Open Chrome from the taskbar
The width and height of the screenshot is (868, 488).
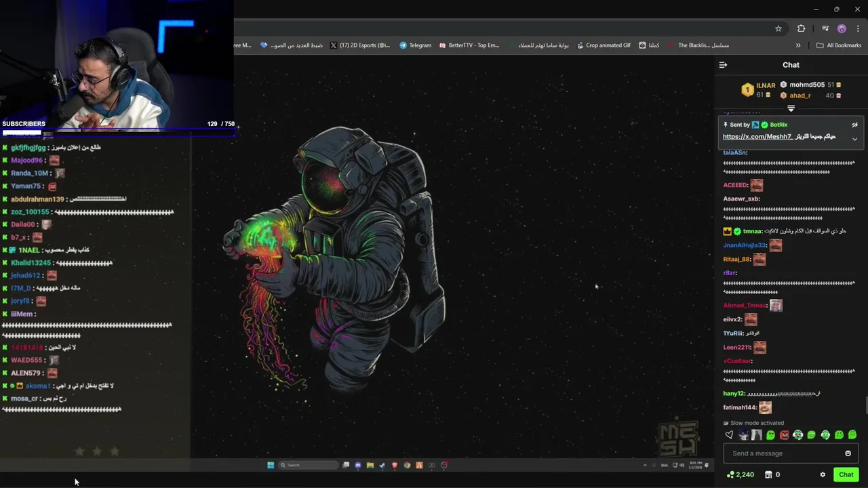407,465
